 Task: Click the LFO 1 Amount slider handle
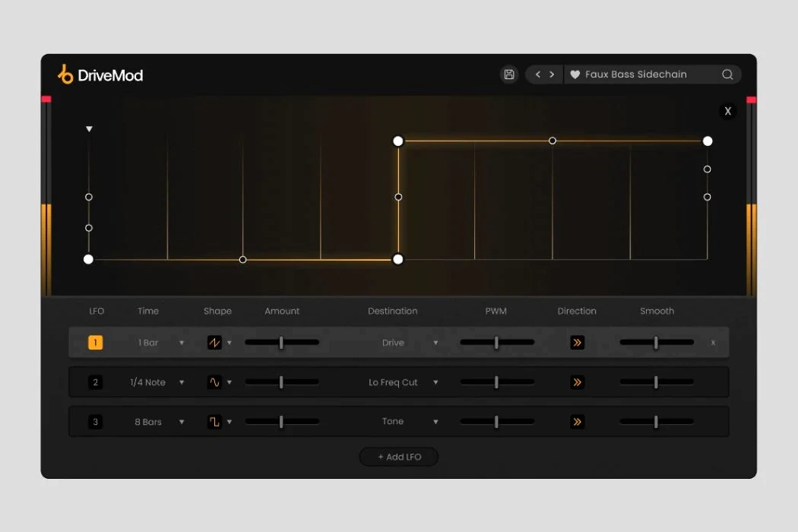click(281, 343)
